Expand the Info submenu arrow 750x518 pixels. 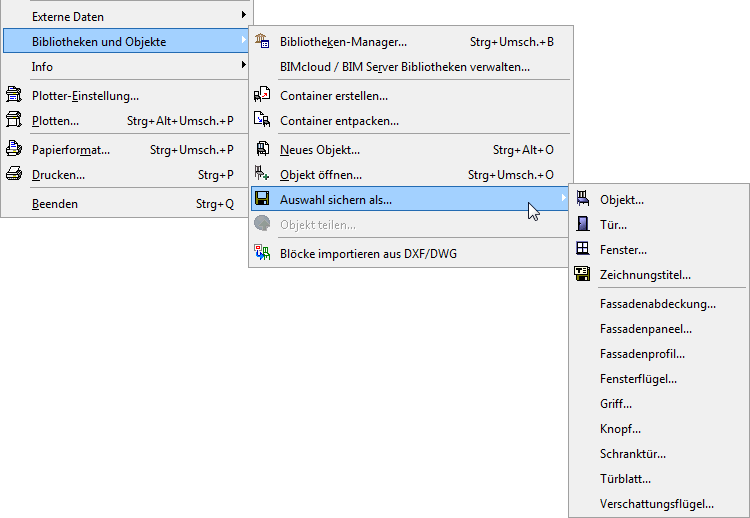point(244,66)
